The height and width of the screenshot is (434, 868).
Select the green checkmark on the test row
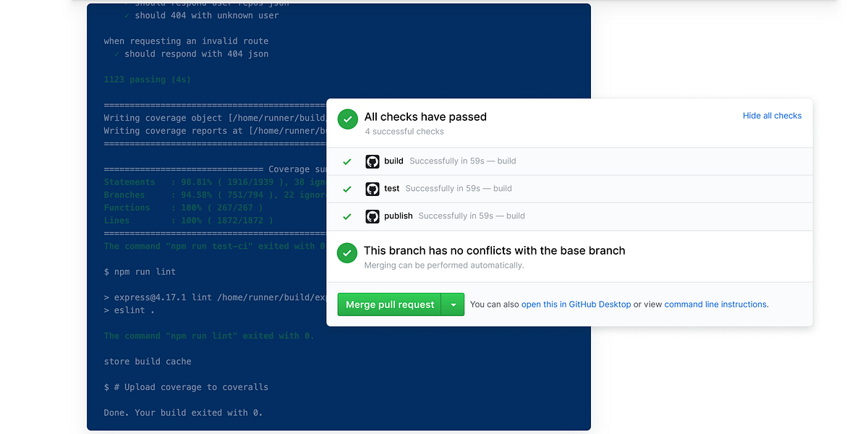click(x=347, y=189)
